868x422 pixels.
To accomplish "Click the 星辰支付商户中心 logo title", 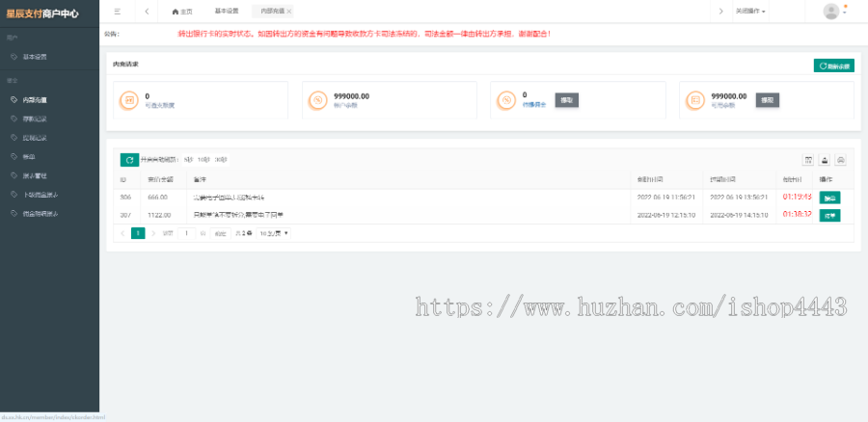I will tap(42, 13).
